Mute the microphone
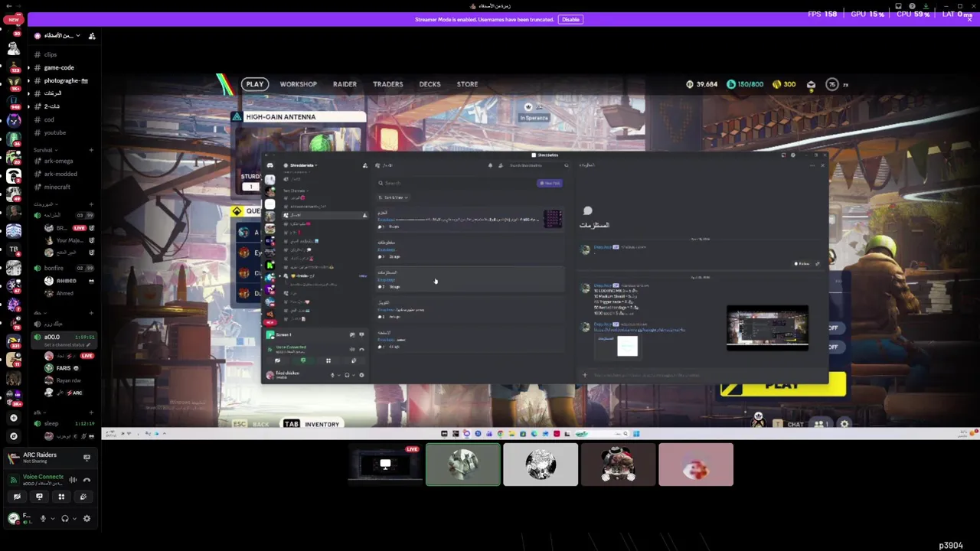 tap(43, 518)
